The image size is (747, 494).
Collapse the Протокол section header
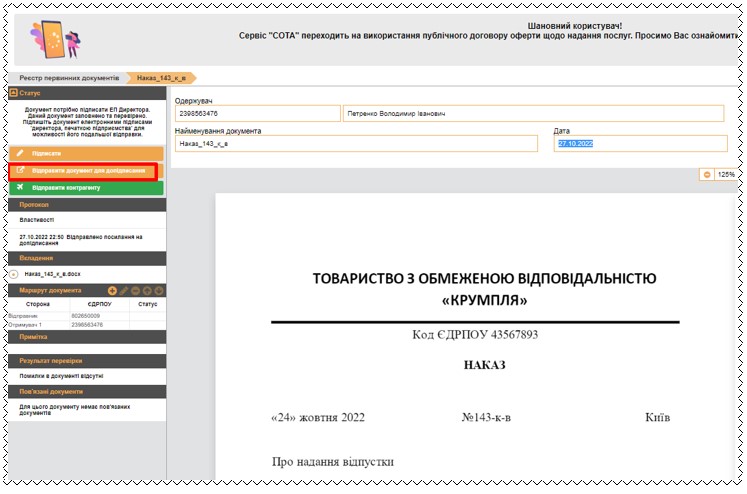click(x=87, y=205)
